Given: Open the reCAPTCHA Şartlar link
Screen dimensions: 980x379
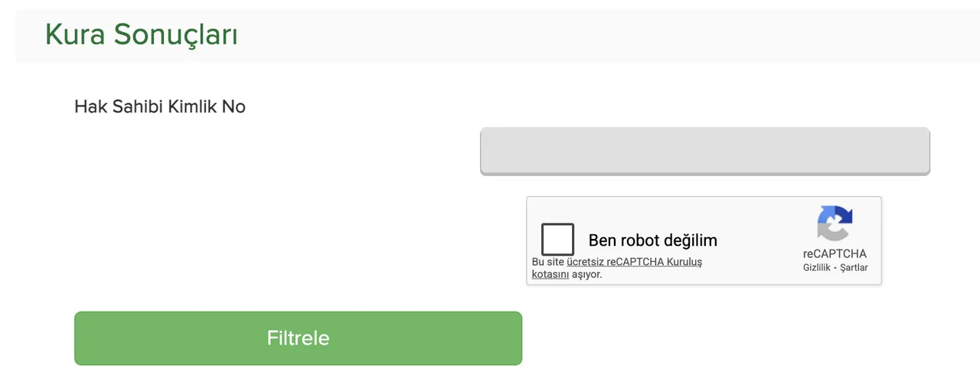Looking at the screenshot, I should pyautogui.click(x=854, y=268).
